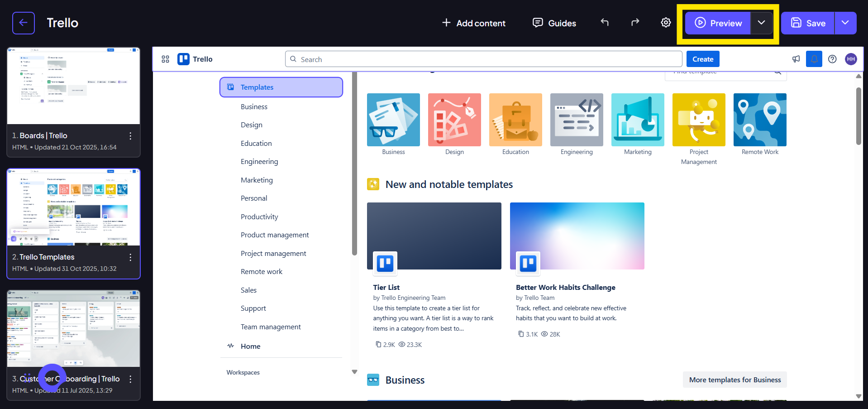
Task: Click the sidebar scroll down arrow
Action: click(354, 372)
